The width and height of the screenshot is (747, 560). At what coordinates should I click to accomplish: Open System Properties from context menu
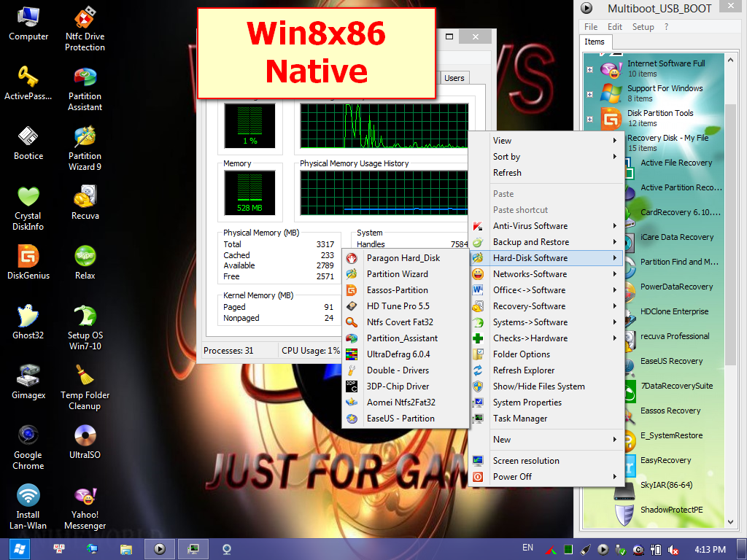click(546, 402)
